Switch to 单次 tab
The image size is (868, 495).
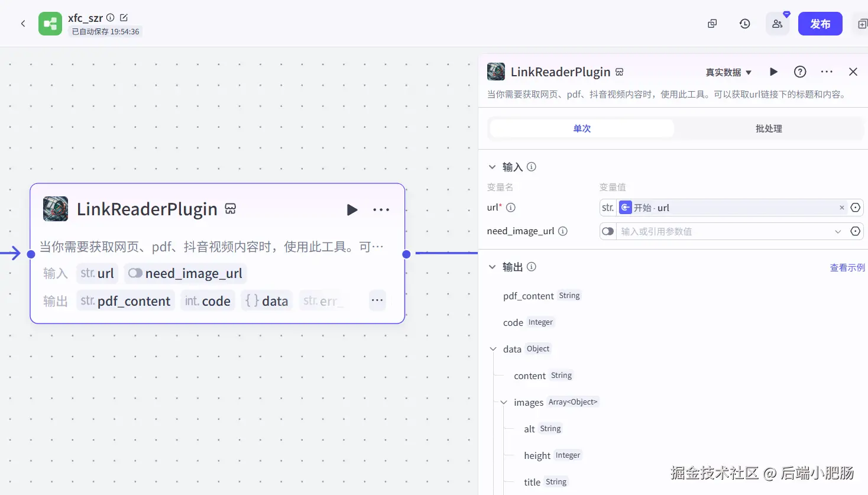(582, 128)
